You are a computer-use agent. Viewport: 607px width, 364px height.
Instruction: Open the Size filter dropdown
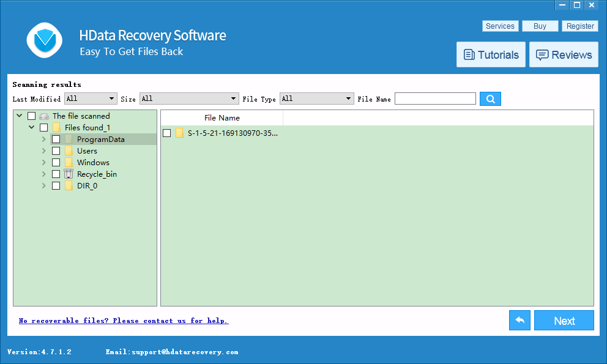tap(189, 98)
